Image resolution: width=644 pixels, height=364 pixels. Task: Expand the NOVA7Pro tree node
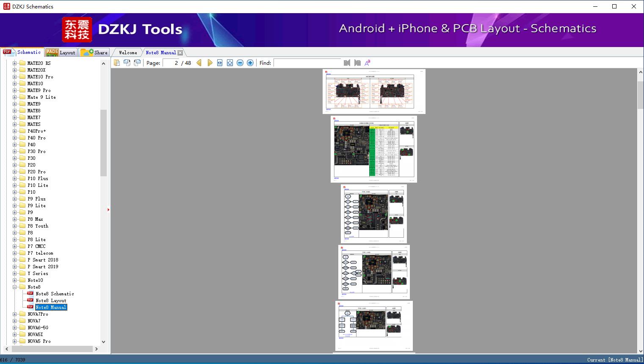click(x=15, y=314)
